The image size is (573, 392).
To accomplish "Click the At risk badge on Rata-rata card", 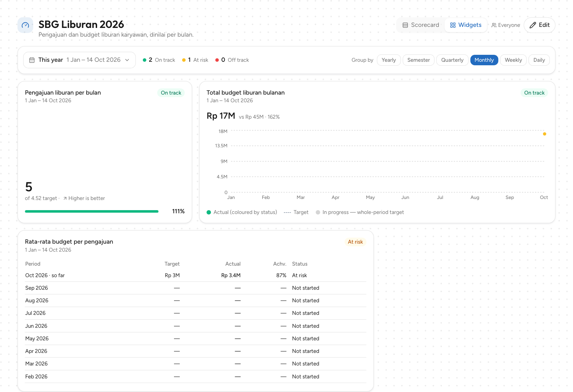I will pos(355,242).
